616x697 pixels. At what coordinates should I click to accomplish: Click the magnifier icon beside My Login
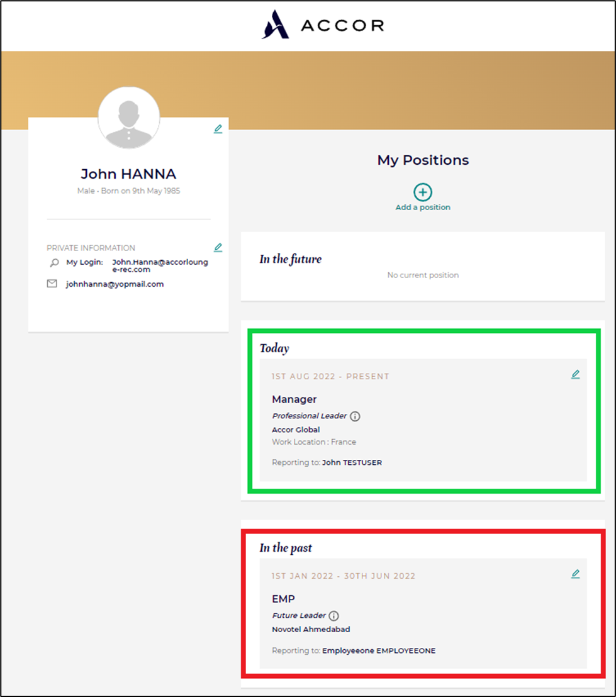click(54, 263)
